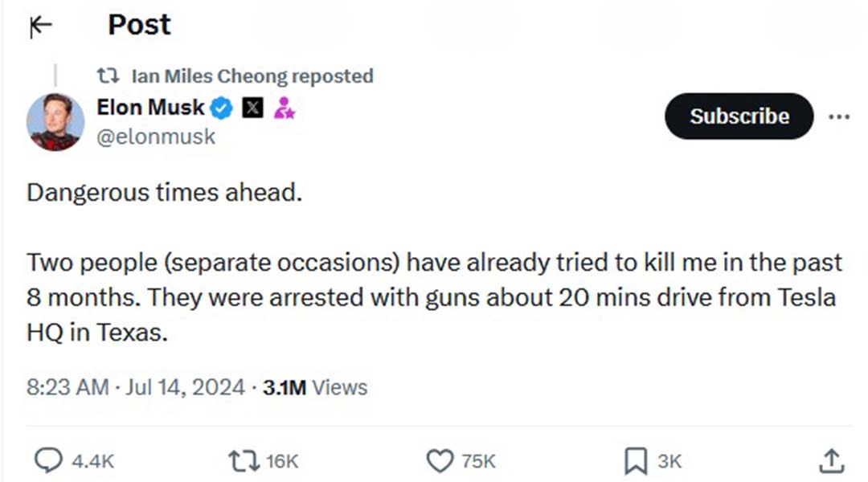Image resolution: width=868 pixels, height=482 pixels.
Task: Open Ian Miles Cheong reposted link
Action: tap(252, 76)
